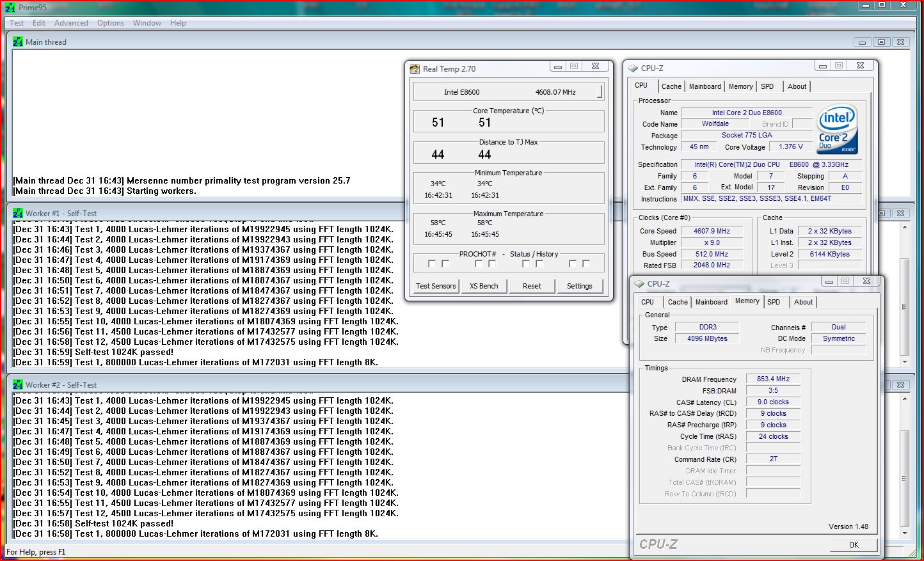Click OK in the CPU-Z Memory window

[854, 544]
